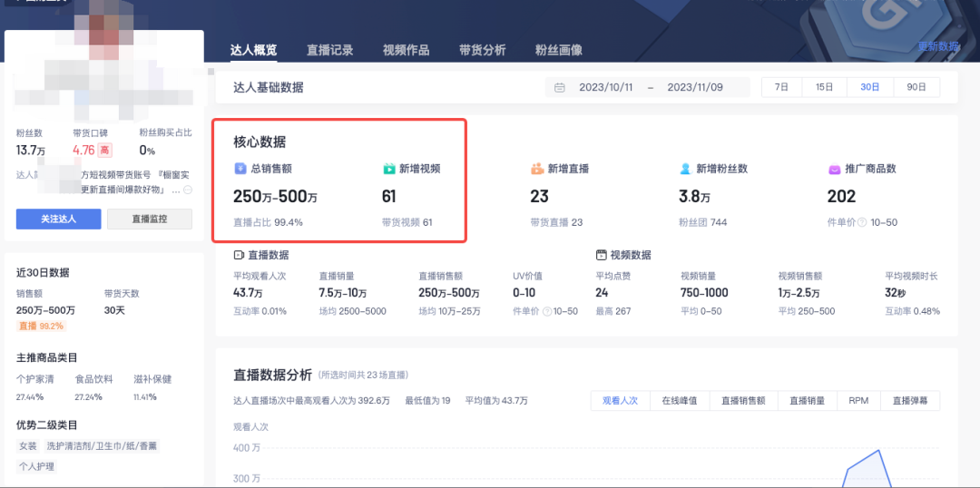
Task: Select the 15日 time range
Action: 824,87
